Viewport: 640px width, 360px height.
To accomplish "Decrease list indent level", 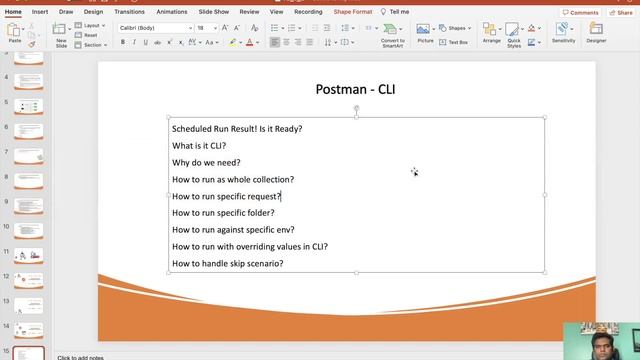I will (x=315, y=28).
